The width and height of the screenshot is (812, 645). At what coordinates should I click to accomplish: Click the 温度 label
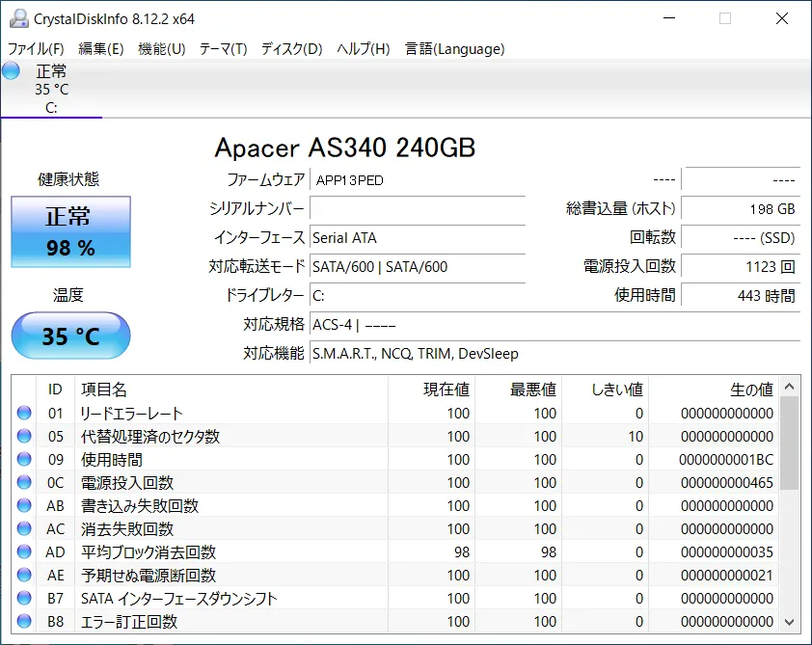pos(68,295)
